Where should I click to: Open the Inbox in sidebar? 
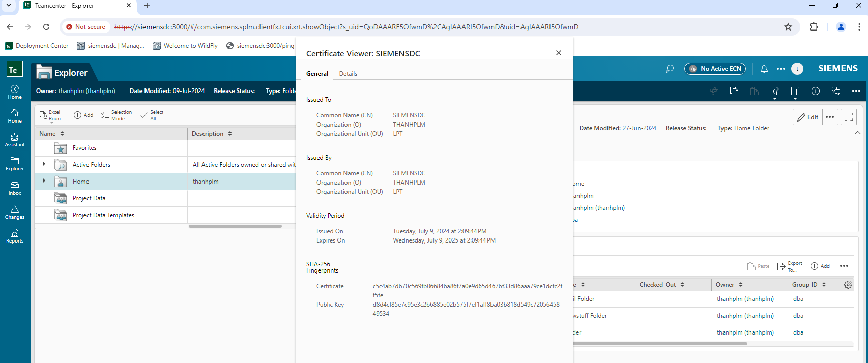click(x=15, y=188)
